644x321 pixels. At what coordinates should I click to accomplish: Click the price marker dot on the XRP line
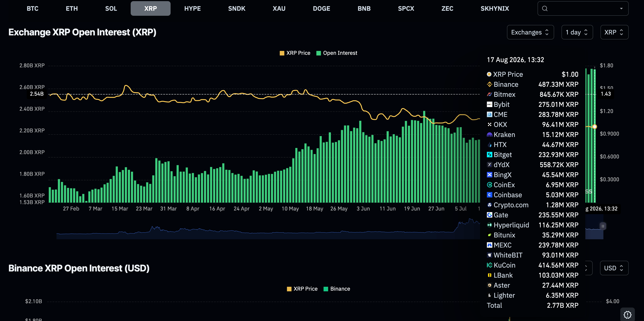click(x=595, y=127)
